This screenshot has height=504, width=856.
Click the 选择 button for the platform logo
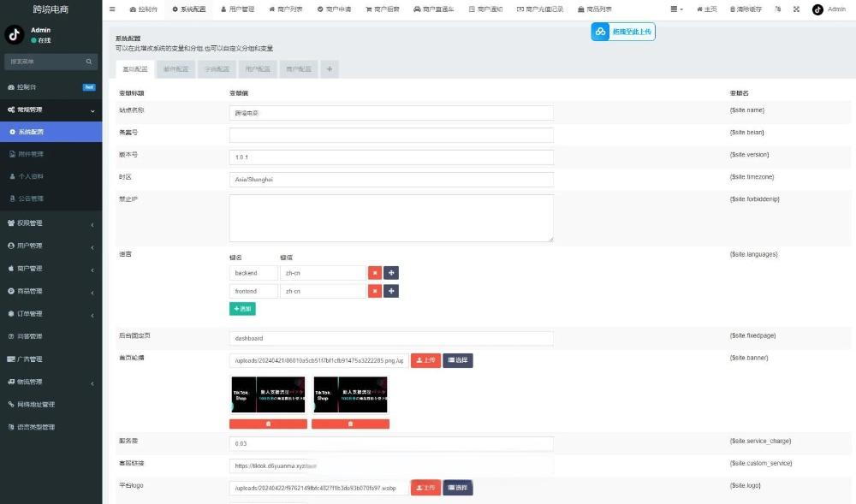(x=457, y=488)
